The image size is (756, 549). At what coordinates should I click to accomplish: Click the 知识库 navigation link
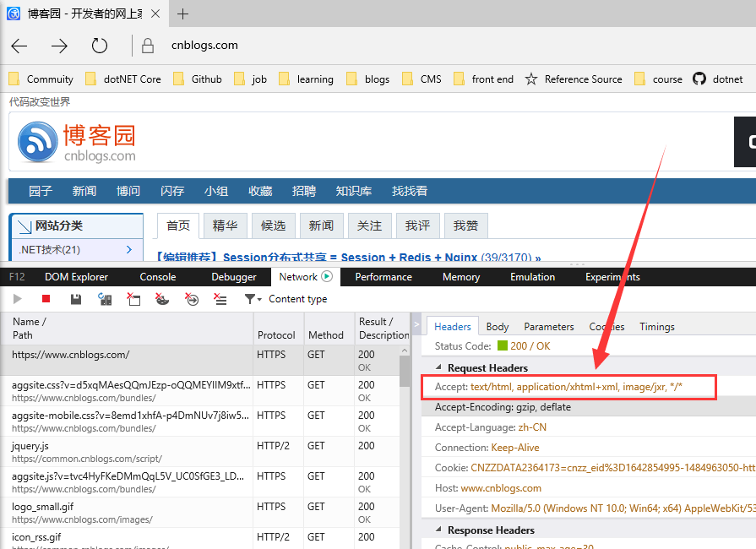[x=353, y=191]
